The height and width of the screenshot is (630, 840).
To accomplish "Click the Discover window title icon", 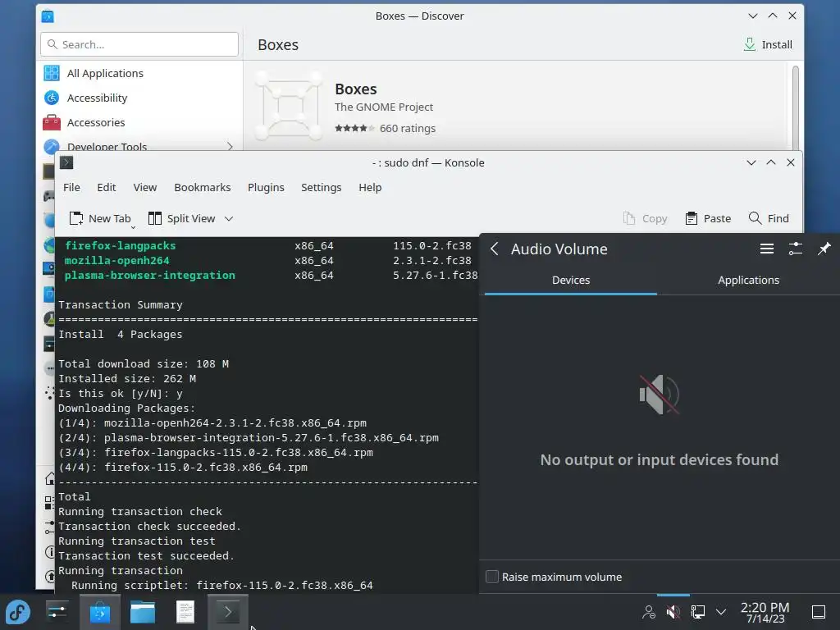I will pyautogui.click(x=48, y=16).
